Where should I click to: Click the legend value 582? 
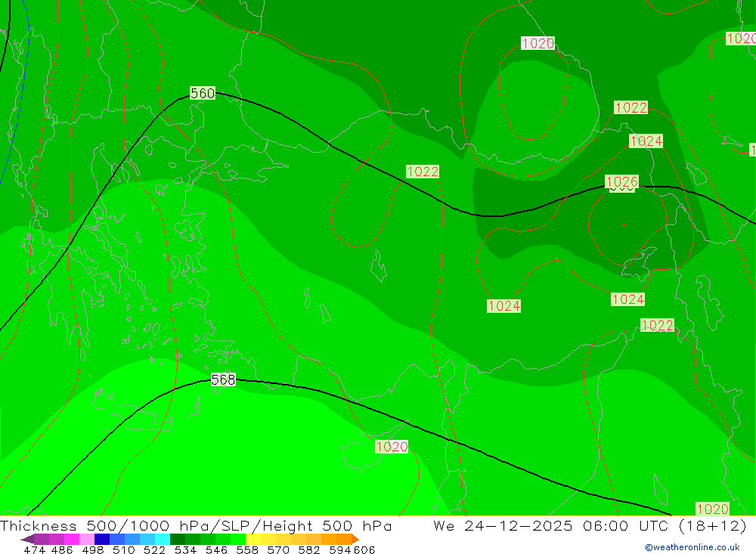tap(309, 549)
